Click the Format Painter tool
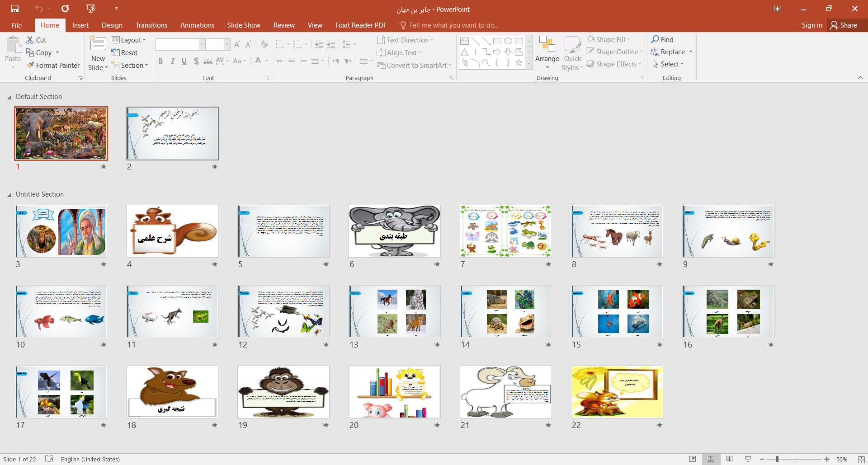Viewport: 868px width, 465px height. point(53,66)
